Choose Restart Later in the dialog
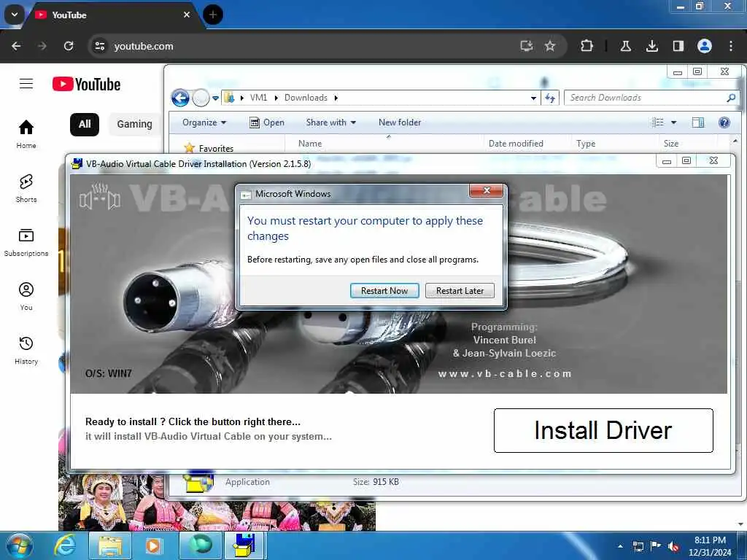The width and height of the screenshot is (747, 560). (460, 290)
